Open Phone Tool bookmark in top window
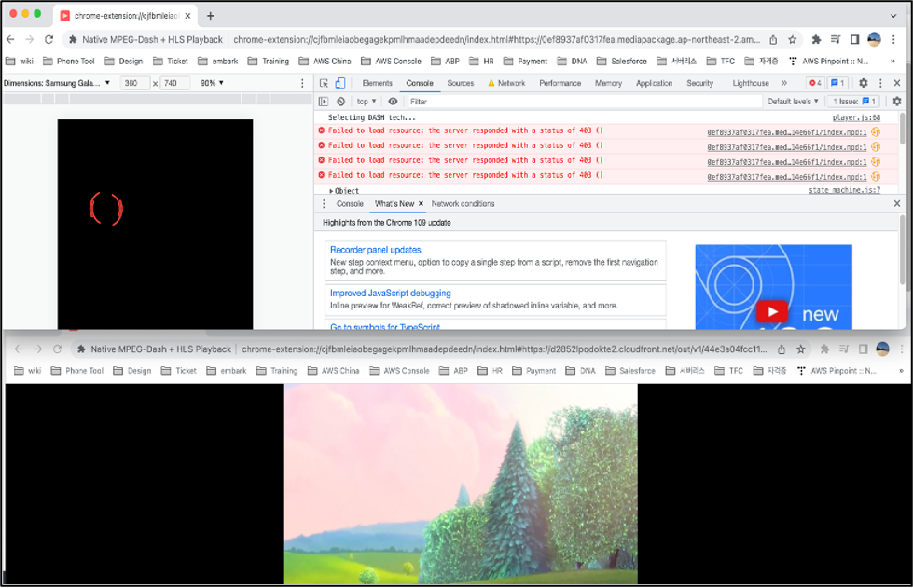913x588 pixels. [x=69, y=62]
